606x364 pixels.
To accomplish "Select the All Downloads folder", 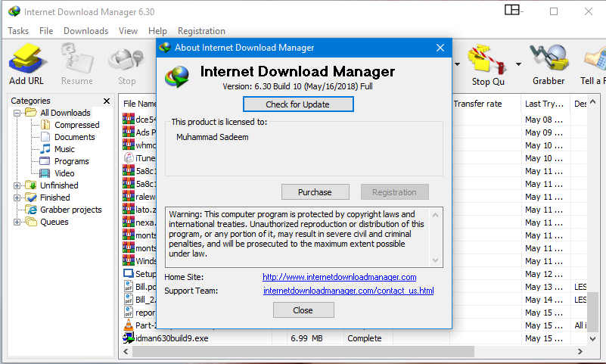I will pyautogui.click(x=65, y=113).
